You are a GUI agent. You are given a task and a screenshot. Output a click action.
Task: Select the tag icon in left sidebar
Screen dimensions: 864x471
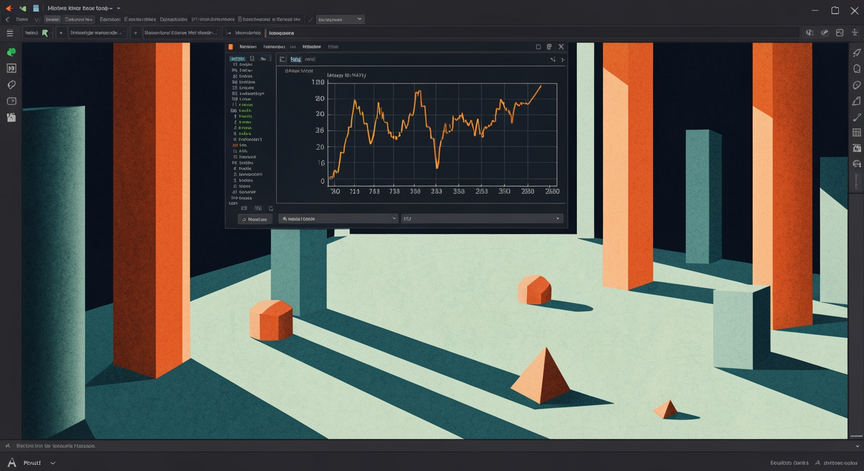pyautogui.click(x=11, y=85)
